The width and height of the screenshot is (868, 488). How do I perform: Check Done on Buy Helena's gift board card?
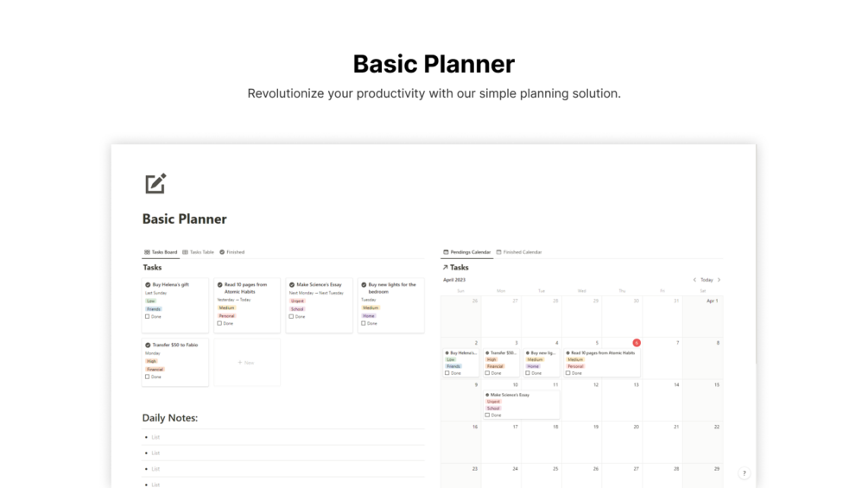coord(148,316)
